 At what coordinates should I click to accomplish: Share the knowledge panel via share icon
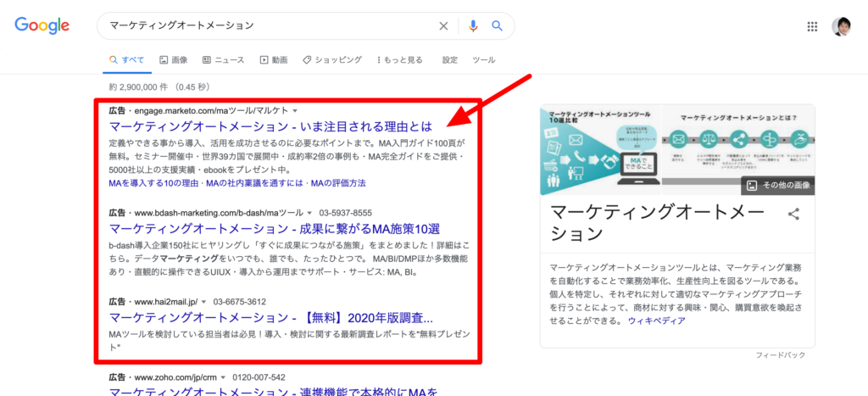click(x=793, y=215)
